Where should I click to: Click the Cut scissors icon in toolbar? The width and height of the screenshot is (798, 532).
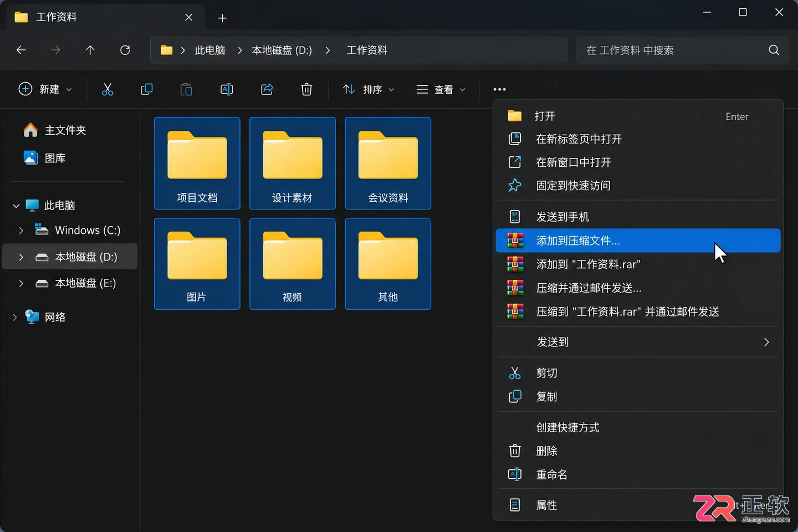pos(108,89)
